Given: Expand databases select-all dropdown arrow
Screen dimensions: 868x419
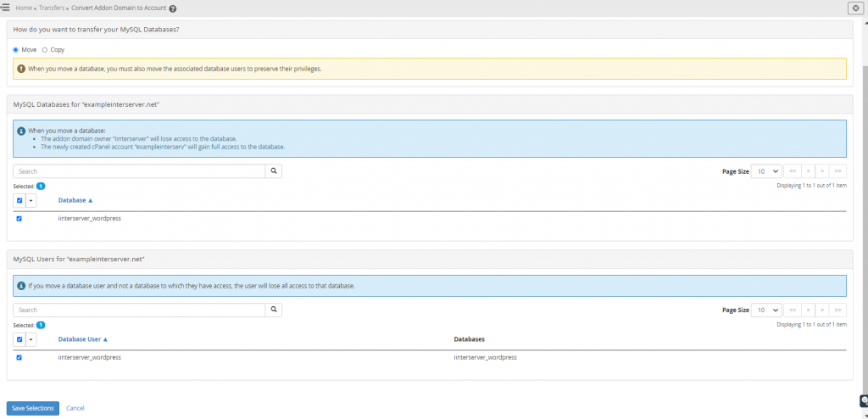Looking at the screenshot, I should click(x=31, y=200).
